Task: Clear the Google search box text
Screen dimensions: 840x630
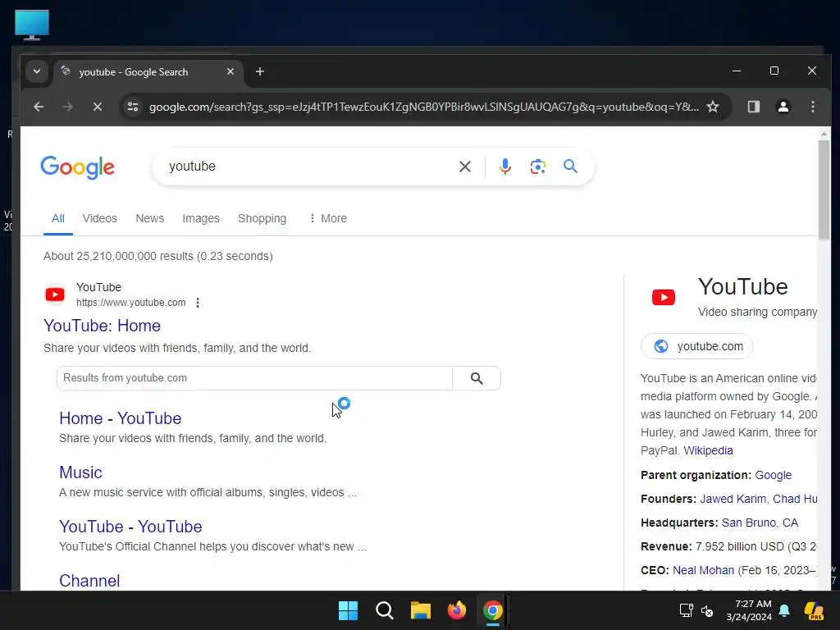Action: click(464, 167)
